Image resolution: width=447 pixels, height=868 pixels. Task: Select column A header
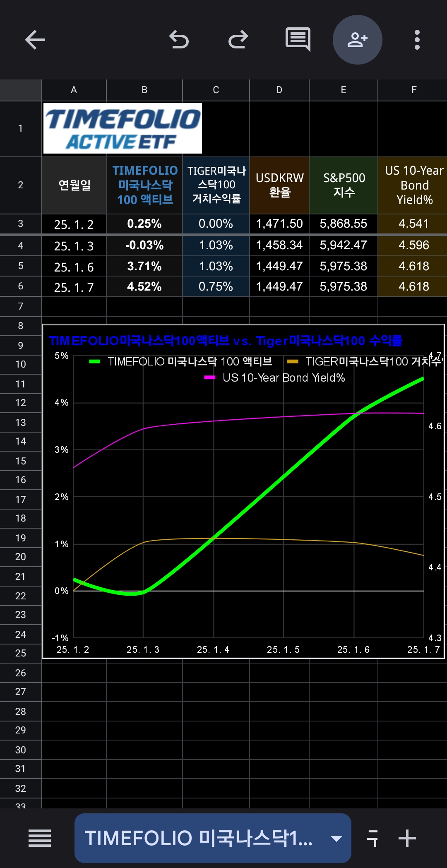(x=74, y=90)
